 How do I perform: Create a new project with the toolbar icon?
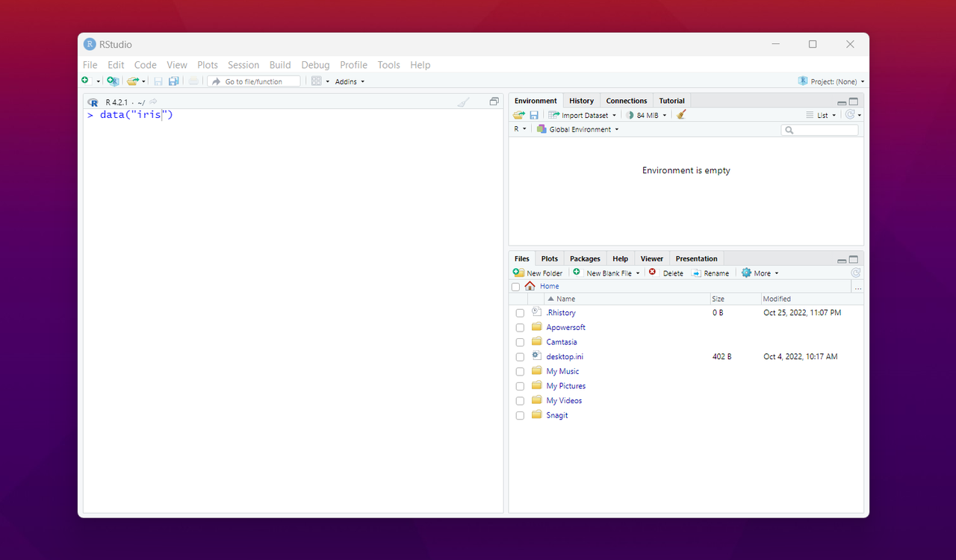(x=113, y=81)
